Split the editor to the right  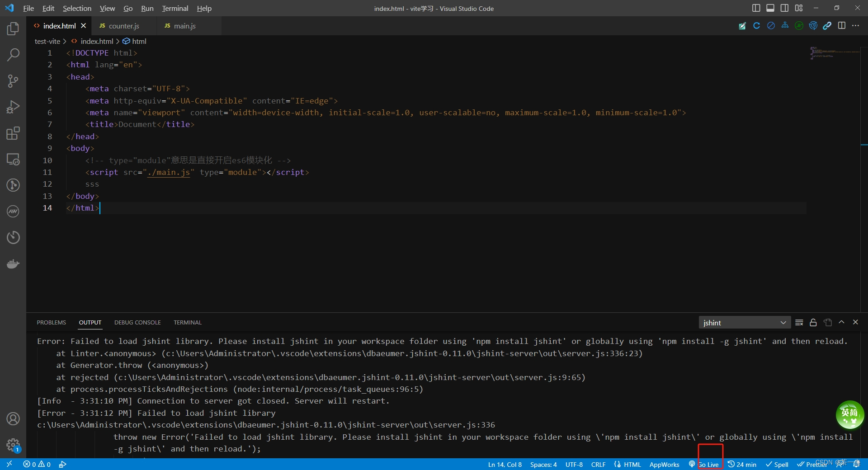tap(842, 26)
